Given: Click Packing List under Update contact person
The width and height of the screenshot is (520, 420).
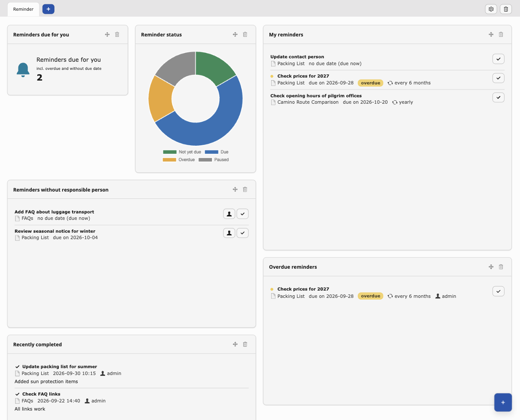Looking at the screenshot, I should [291, 63].
